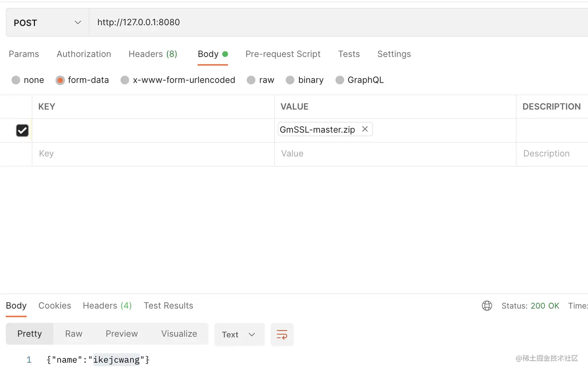Remove GmSSL-master.zip with the X icon
This screenshot has width=588, height=372.
tap(365, 129)
